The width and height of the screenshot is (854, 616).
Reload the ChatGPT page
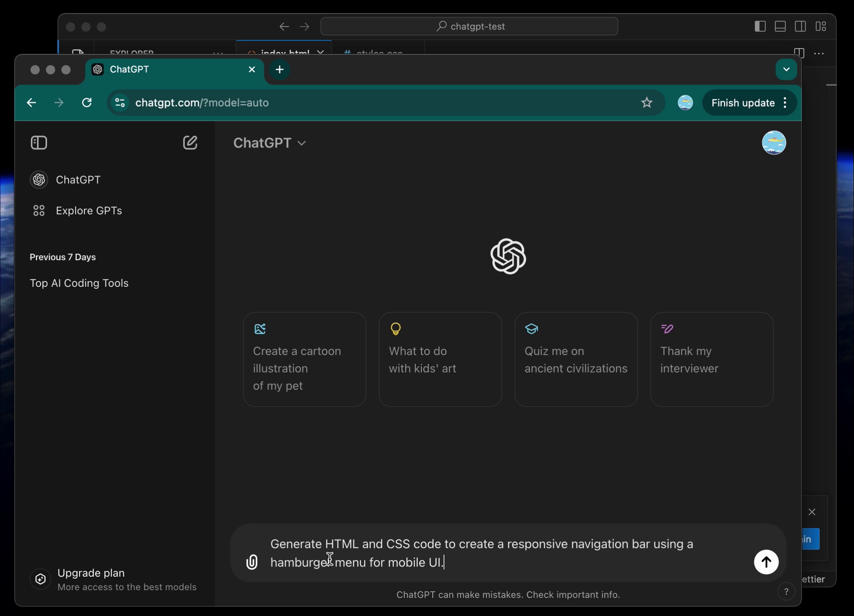(87, 103)
